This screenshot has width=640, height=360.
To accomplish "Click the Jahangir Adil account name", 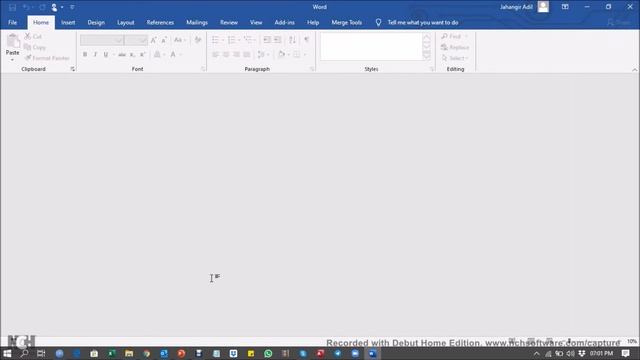I will (516, 7).
